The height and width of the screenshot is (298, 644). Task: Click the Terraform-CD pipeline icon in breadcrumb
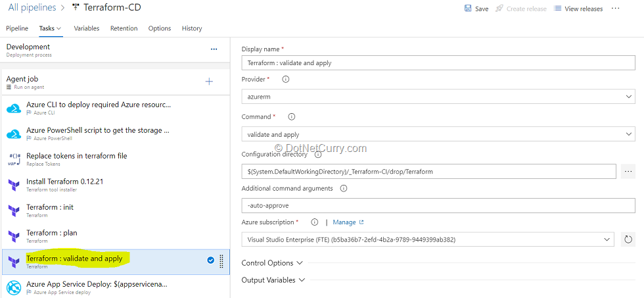(x=75, y=7)
